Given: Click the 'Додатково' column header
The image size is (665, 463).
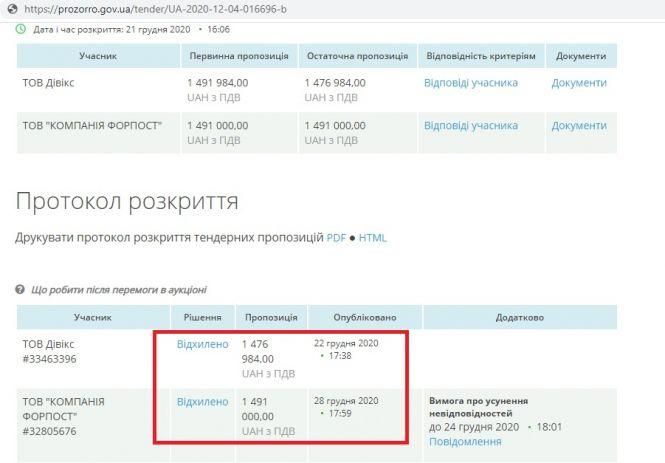Looking at the screenshot, I should click(520, 317).
